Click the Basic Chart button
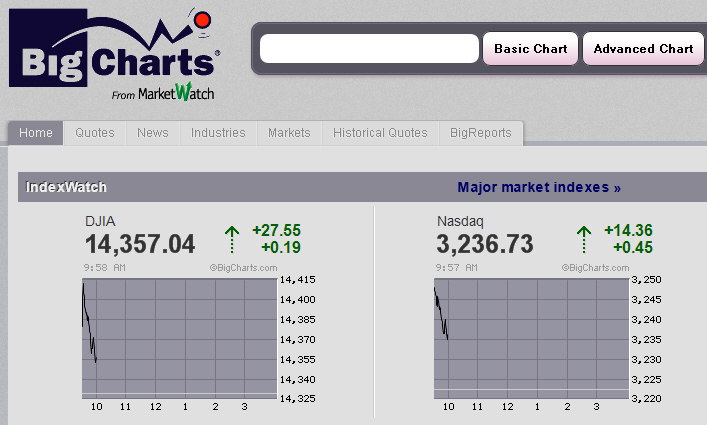 click(x=530, y=49)
